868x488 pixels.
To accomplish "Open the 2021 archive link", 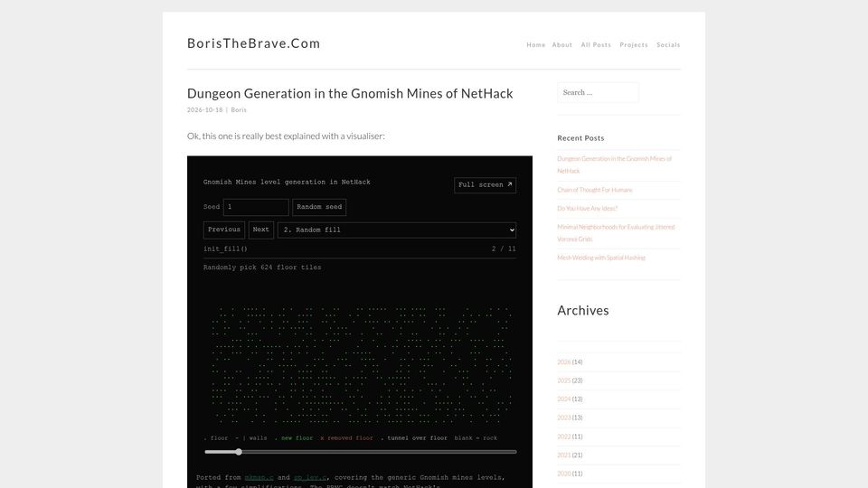I will [x=563, y=455].
